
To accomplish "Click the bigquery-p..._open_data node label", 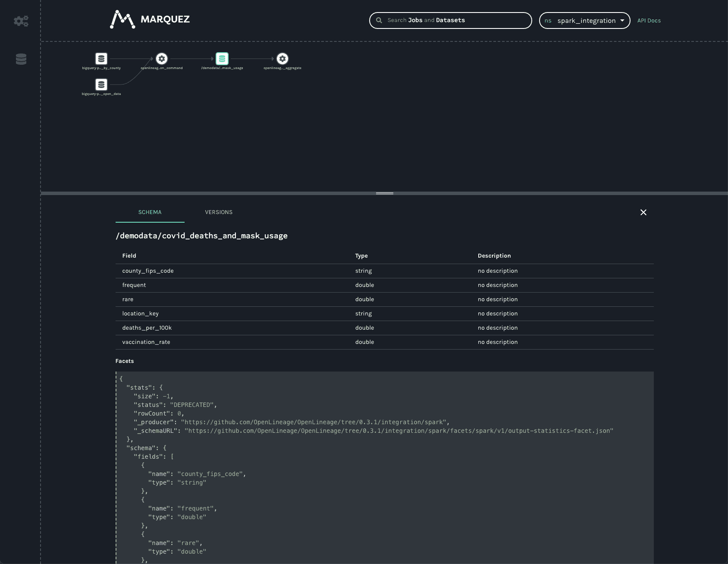I will click(x=101, y=94).
